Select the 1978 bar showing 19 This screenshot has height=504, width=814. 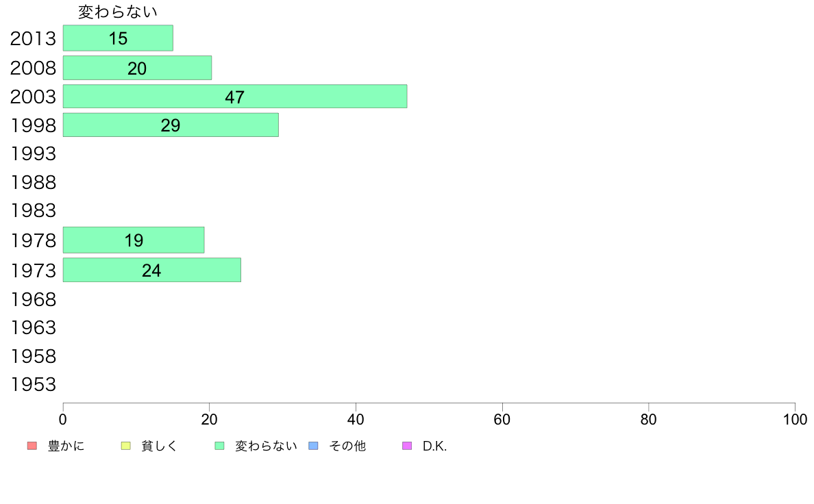pyautogui.click(x=134, y=240)
